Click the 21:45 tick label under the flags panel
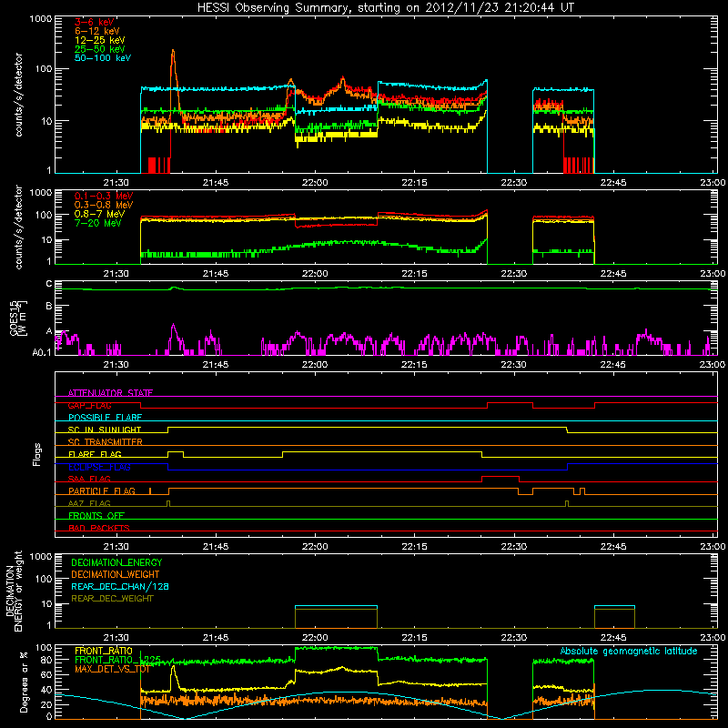The height and width of the screenshot is (728, 728). click(216, 547)
